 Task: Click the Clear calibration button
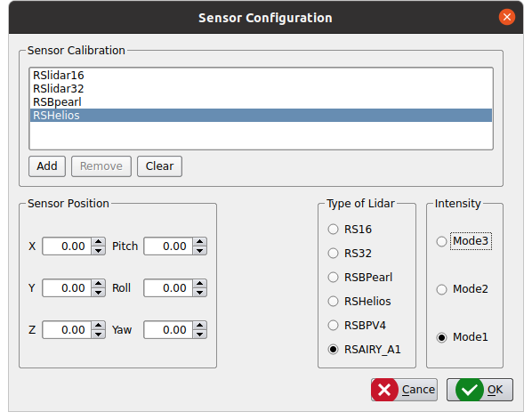[x=159, y=166]
